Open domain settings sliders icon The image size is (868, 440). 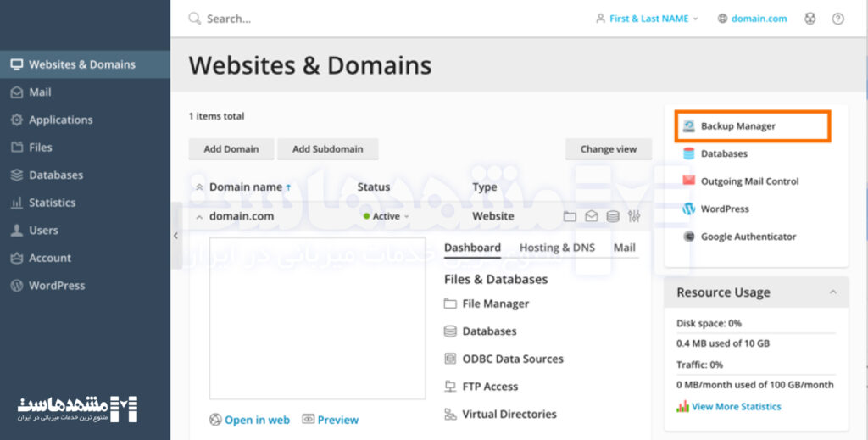coord(633,217)
